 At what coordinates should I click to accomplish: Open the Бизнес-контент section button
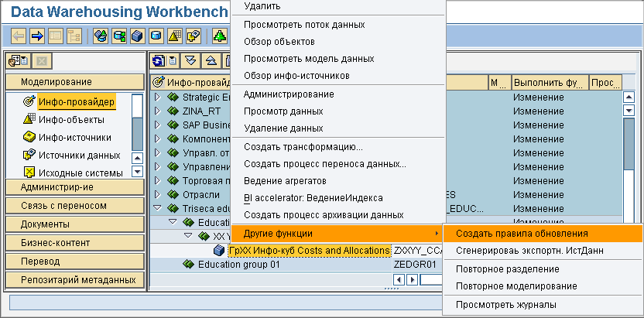[x=75, y=242]
